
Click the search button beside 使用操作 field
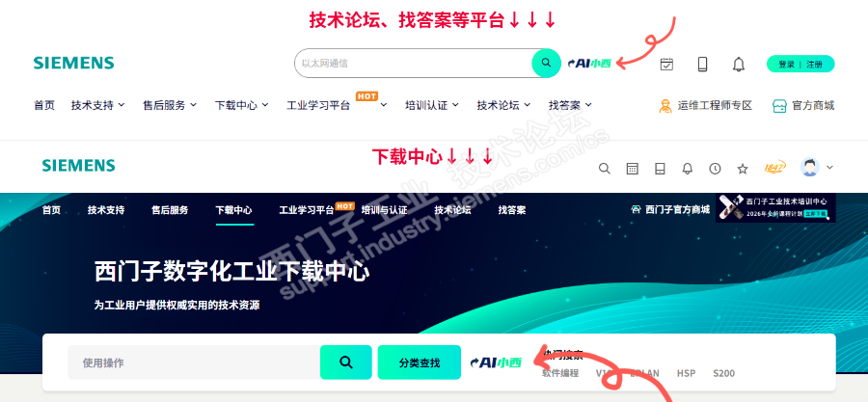[346, 362]
